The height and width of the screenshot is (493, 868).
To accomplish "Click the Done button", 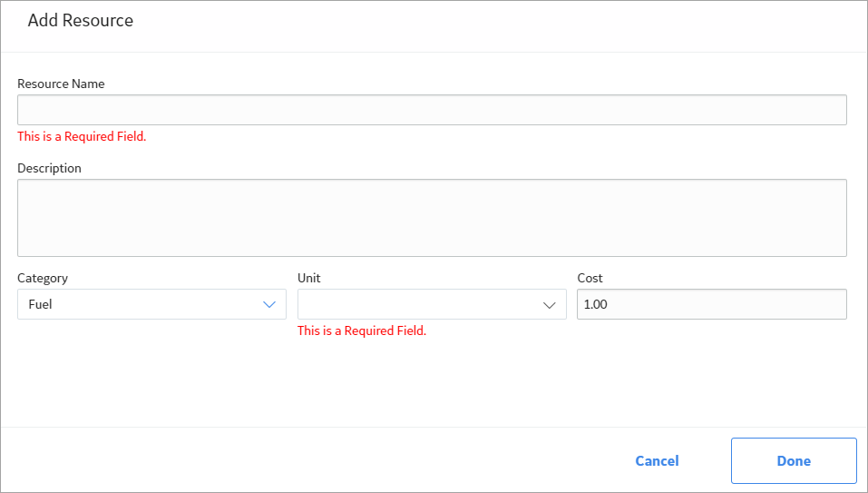I will (x=794, y=461).
